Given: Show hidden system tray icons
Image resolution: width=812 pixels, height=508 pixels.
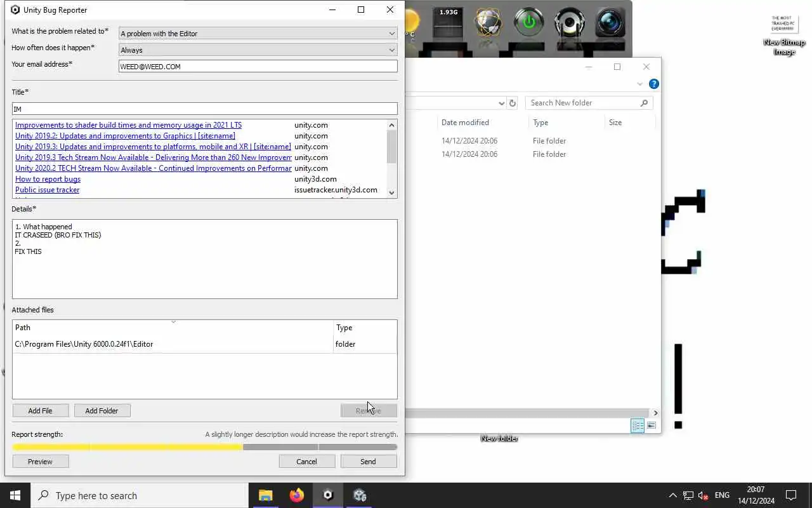Looking at the screenshot, I should pyautogui.click(x=672, y=495).
